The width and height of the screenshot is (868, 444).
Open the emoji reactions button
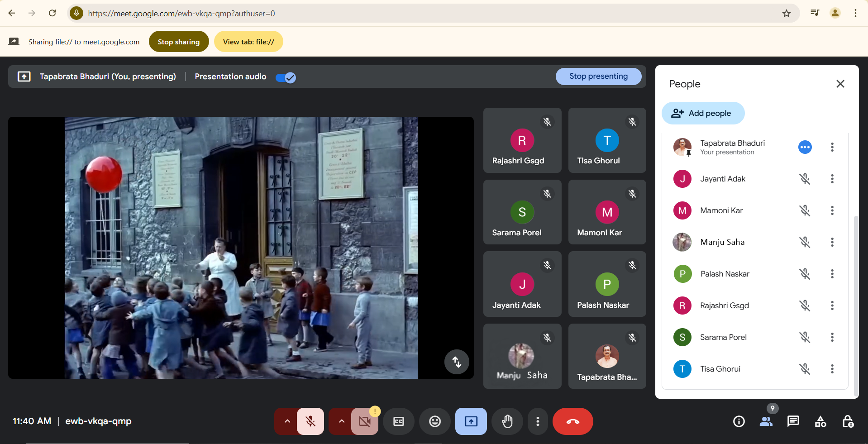click(x=435, y=421)
